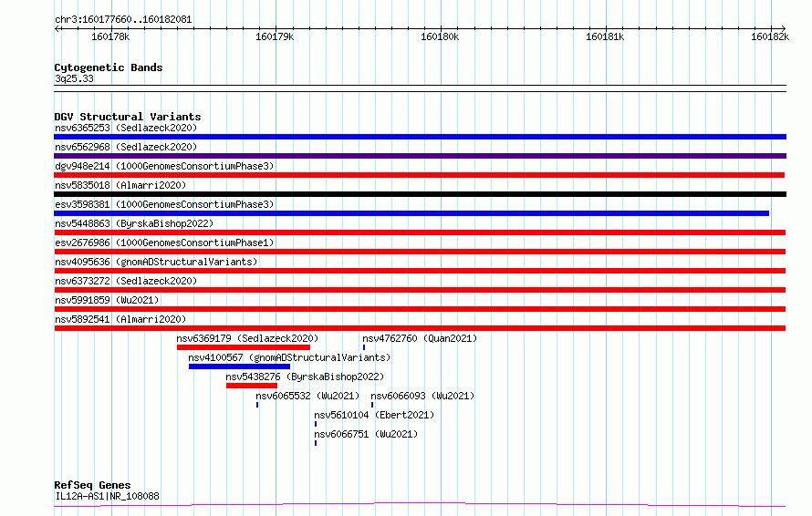Click the red bar under nsv4095636
The image size is (812, 516).
[x=420, y=271]
